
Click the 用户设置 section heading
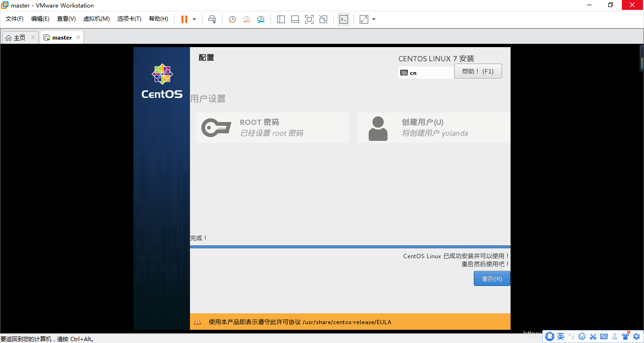point(208,98)
